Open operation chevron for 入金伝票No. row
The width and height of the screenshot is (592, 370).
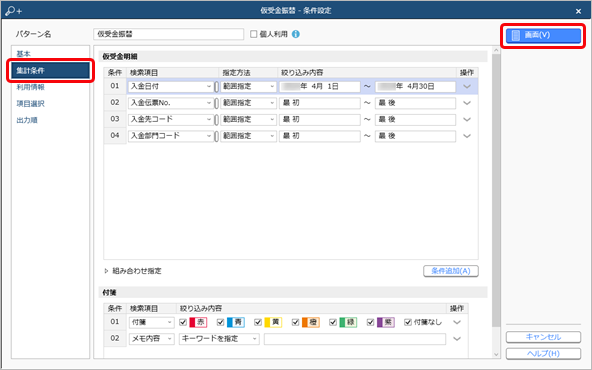click(467, 103)
